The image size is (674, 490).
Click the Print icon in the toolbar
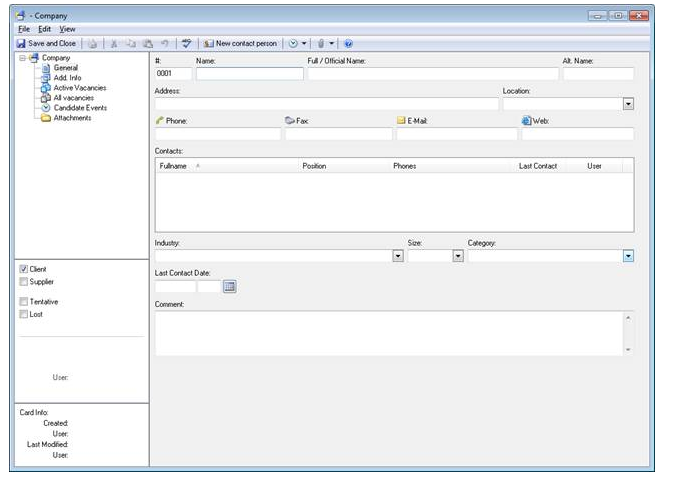pos(92,43)
